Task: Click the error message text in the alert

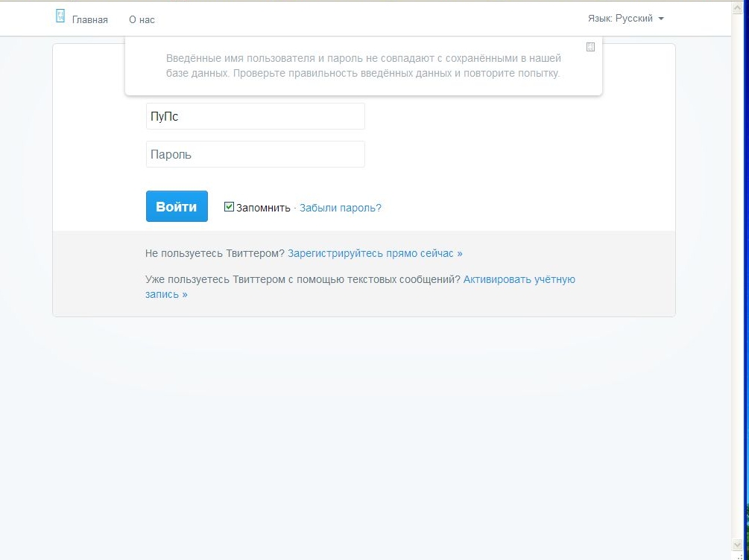Action: (363, 66)
